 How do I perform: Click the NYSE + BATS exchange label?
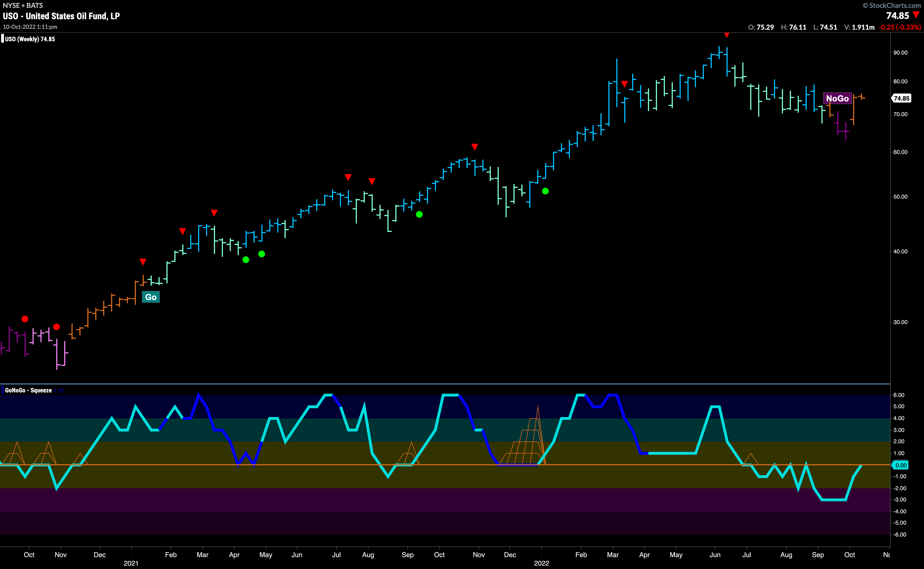[23, 5]
